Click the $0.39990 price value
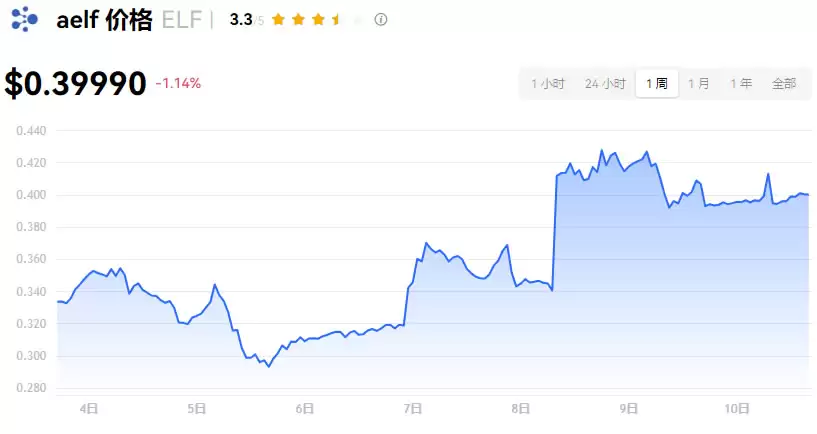Screen dimensions: 817x434 coord(76,84)
